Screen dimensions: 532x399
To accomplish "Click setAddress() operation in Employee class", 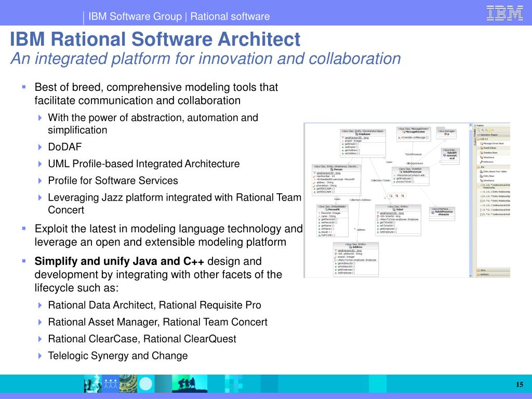I will 352,153.
